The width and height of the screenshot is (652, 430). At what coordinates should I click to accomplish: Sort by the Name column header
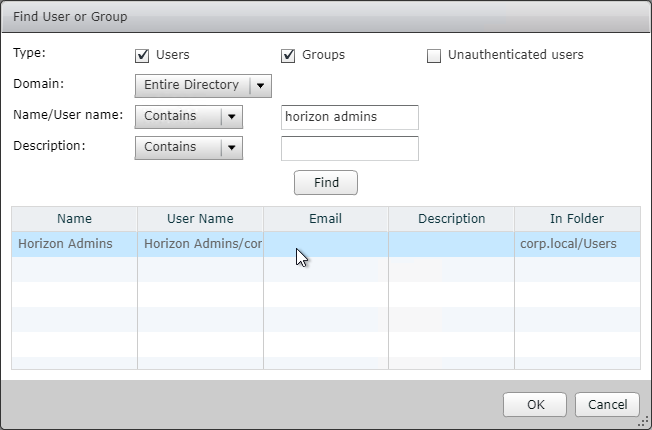point(74,219)
